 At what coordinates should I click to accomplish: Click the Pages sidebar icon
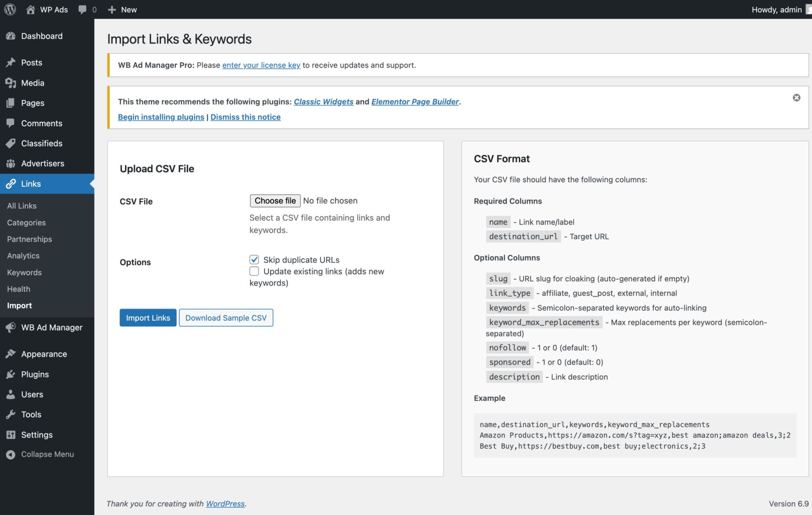point(11,103)
